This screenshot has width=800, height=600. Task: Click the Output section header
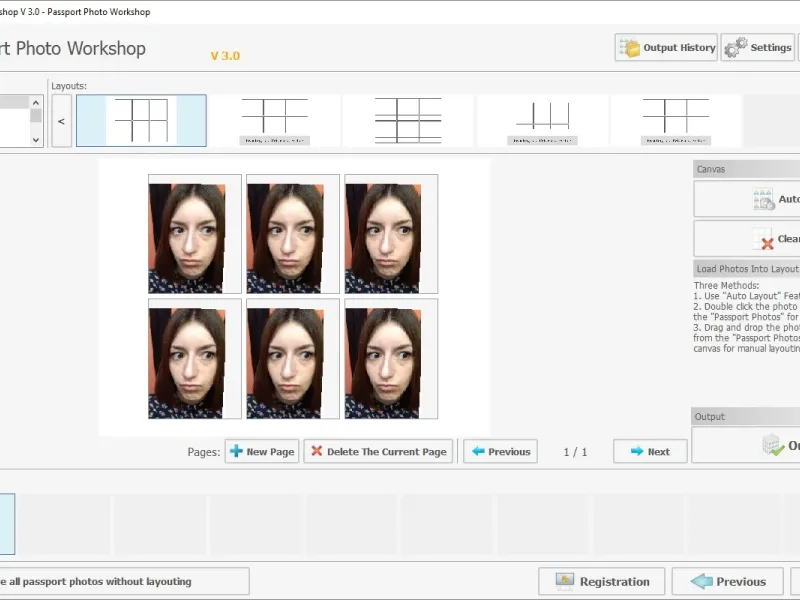pos(745,416)
